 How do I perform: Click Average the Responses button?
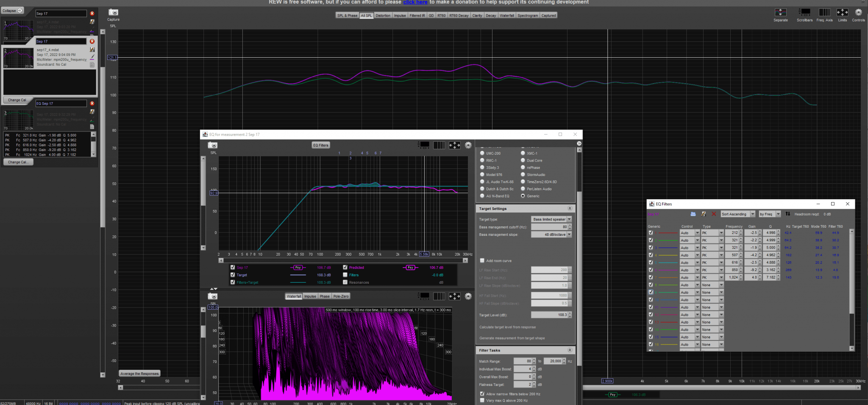pos(139,374)
